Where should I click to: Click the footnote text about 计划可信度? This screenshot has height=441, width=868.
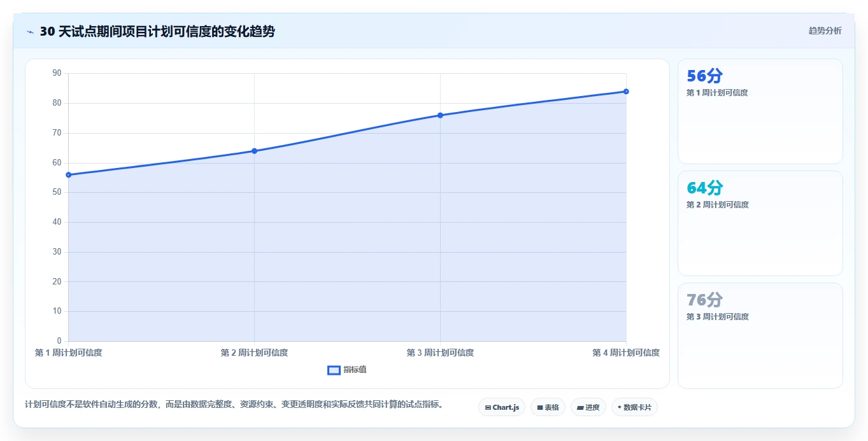[x=234, y=404]
